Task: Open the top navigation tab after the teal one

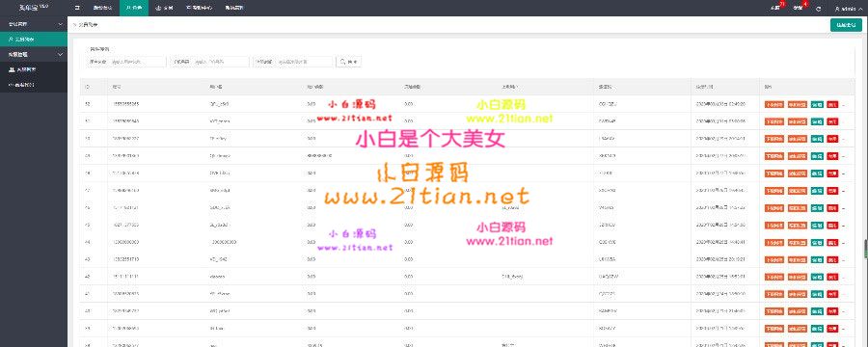Action: (x=165, y=9)
